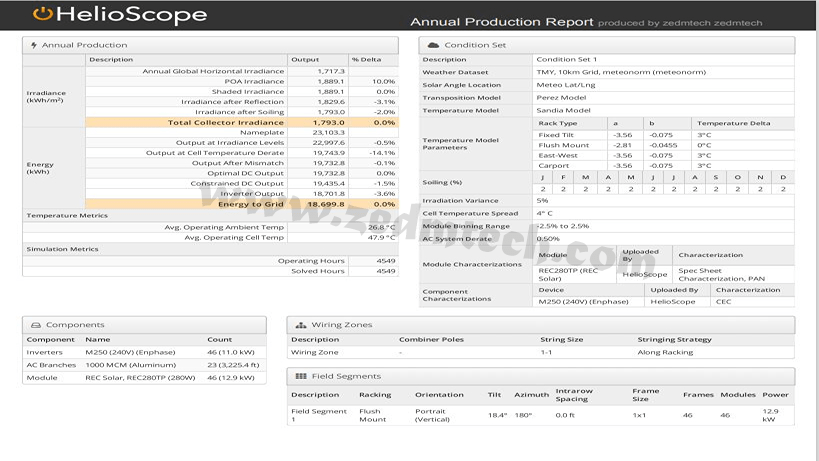Click the Power value 12.9 kW
This screenshot has height=461, width=819.
(770, 415)
